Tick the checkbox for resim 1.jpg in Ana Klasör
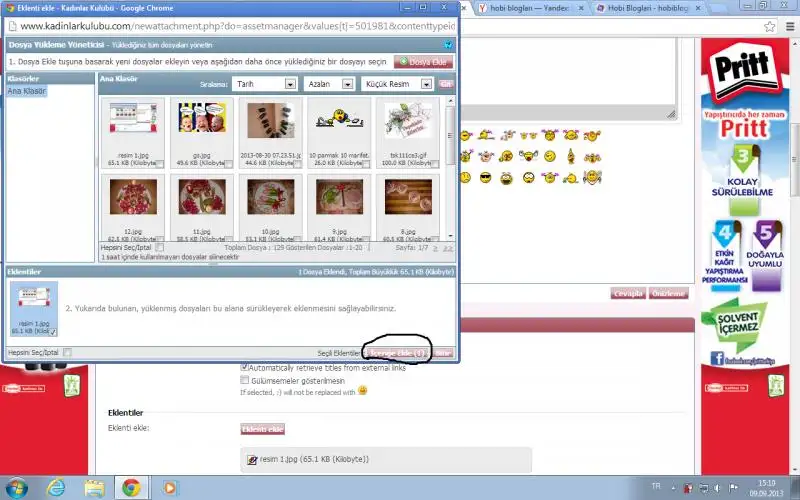Screen dimensions: 800x500 click(x=159, y=164)
